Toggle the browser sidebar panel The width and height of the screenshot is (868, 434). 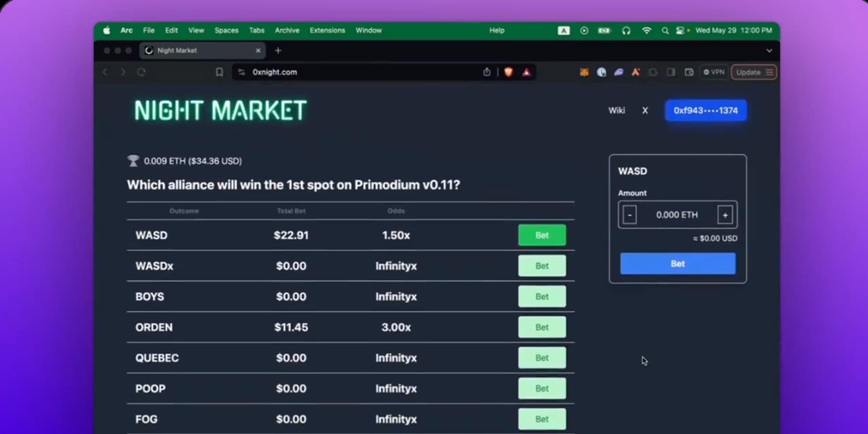(671, 72)
